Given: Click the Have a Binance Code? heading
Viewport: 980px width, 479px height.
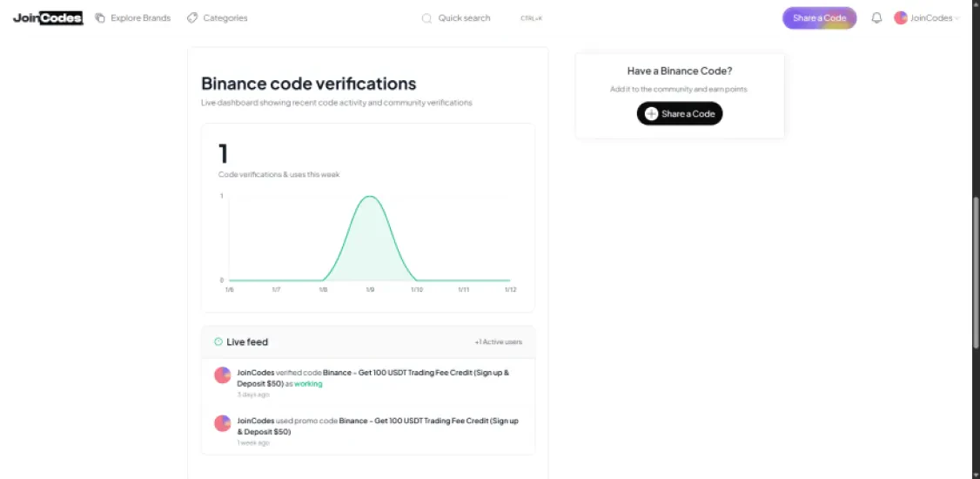Looking at the screenshot, I should pos(680,71).
